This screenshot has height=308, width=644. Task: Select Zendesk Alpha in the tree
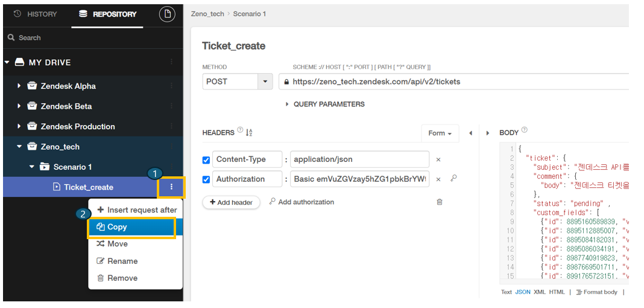(68, 86)
